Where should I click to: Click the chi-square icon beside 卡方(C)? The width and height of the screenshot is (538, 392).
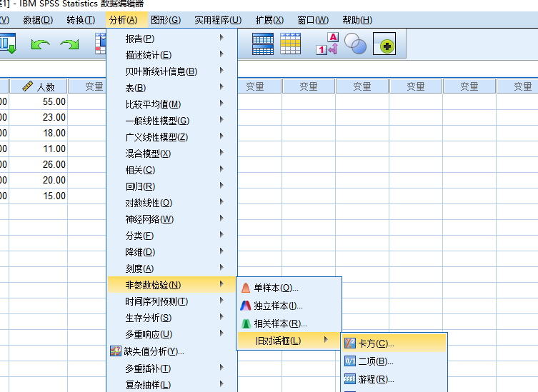click(349, 343)
